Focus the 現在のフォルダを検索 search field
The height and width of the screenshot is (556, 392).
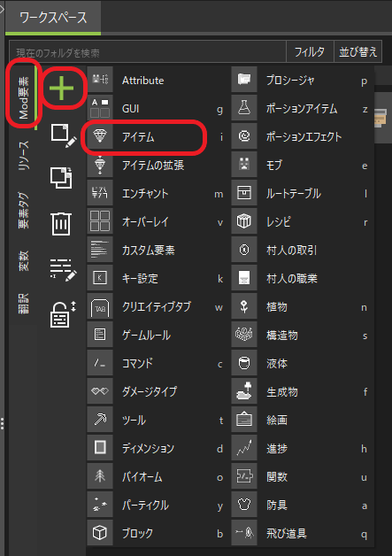pyautogui.click(x=148, y=52)
